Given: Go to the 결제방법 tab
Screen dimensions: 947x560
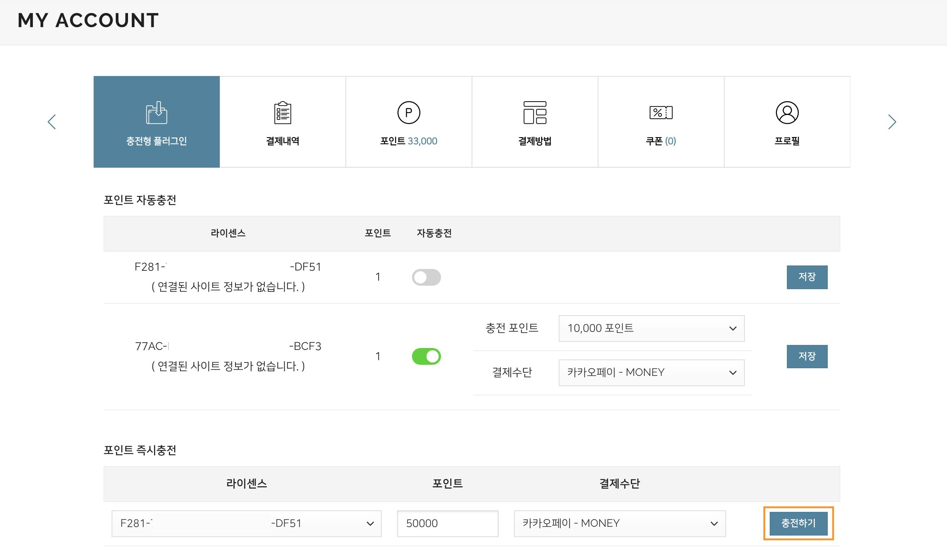Looking at the screenshot, I should [535, 122].
